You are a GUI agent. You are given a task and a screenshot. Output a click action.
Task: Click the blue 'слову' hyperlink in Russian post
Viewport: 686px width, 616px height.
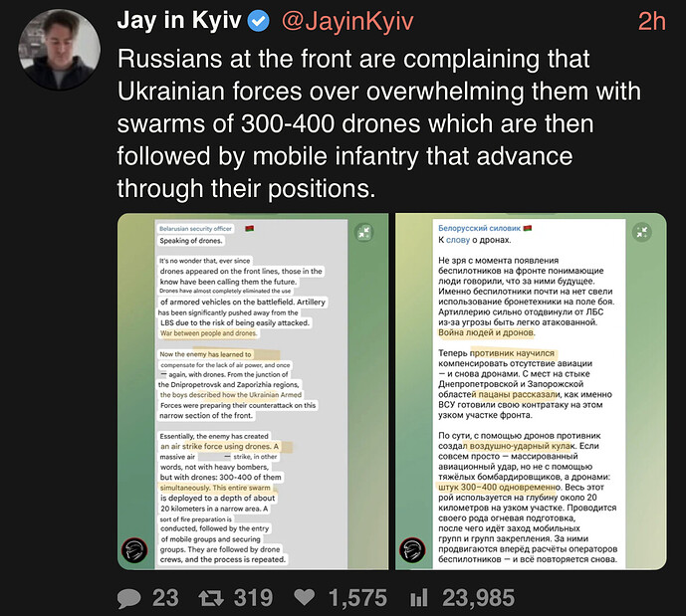tap(458, 240)
